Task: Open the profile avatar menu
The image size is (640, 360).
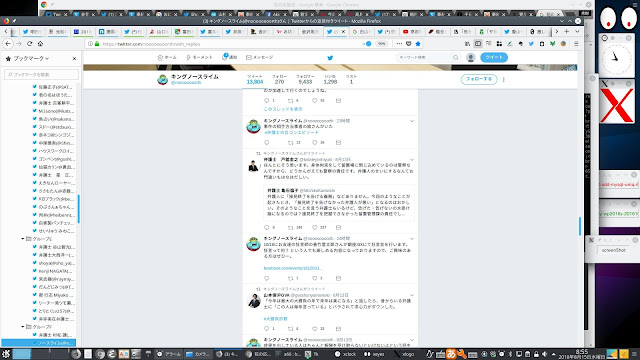Action: (471, 58)
